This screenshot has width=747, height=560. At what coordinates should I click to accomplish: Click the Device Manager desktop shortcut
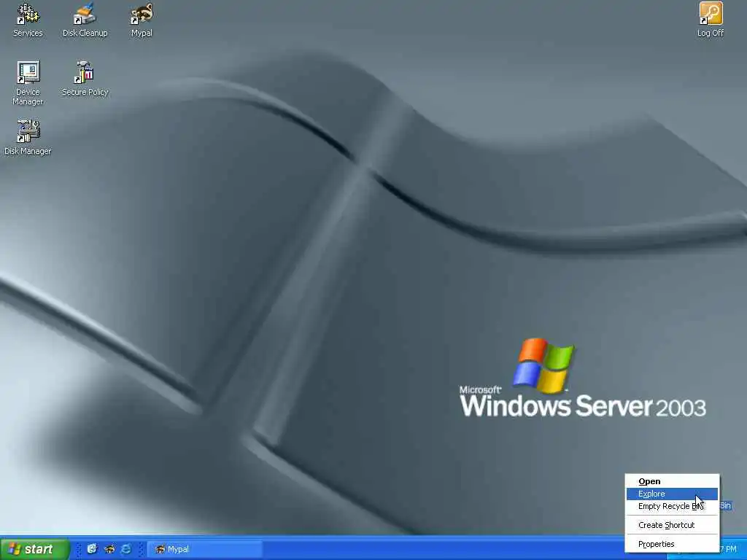(28, 83)
